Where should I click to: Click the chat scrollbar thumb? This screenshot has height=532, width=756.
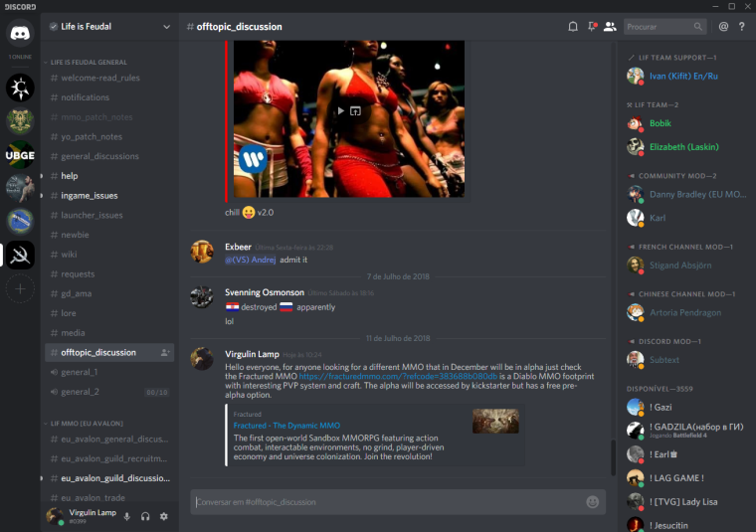pos(614,456)
